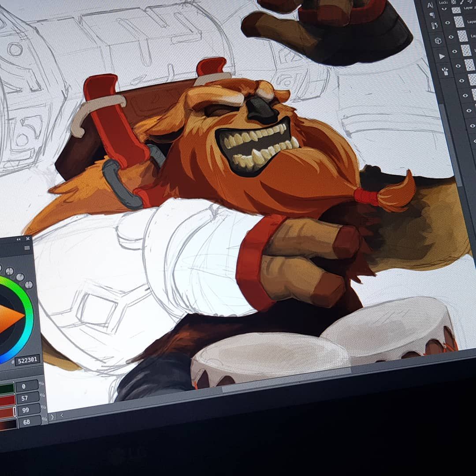This screenshot has height=476, width=476.
Task: Click the lock image pixels brush icon
Action: (461, 2)
